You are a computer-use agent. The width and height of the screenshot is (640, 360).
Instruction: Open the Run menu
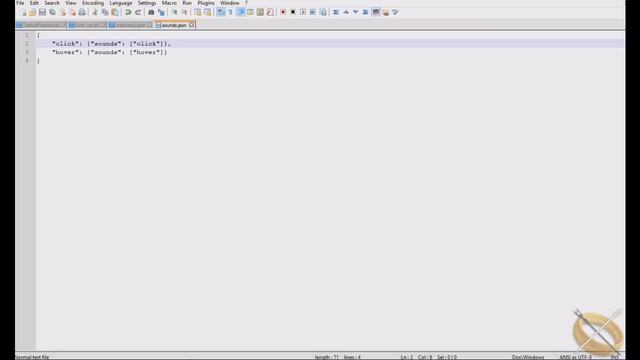(x=187, y=3)
